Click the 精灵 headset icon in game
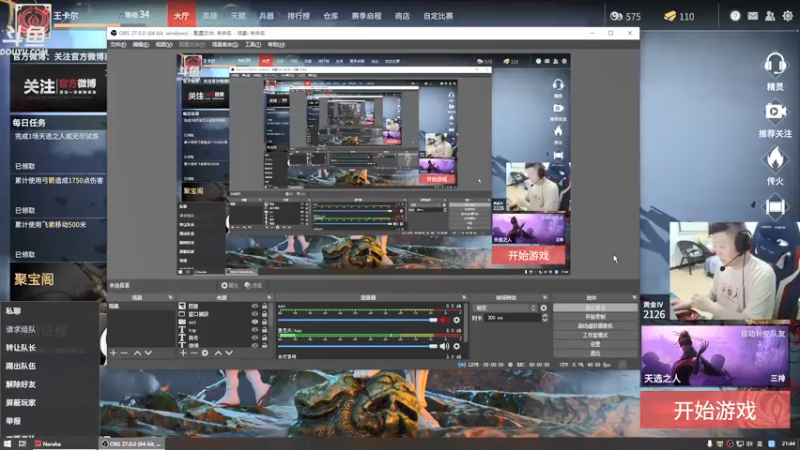The image size is (800, 450). 774,65
